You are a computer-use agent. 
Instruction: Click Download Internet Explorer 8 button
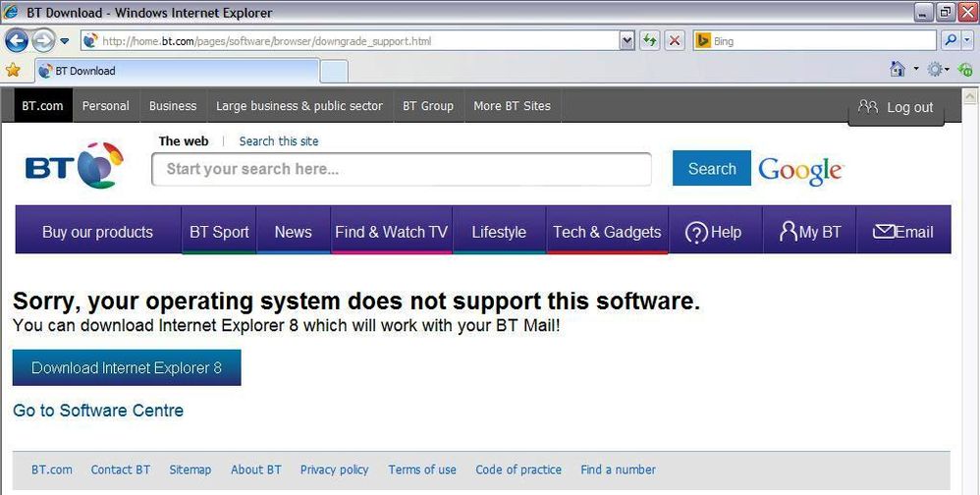127,367
